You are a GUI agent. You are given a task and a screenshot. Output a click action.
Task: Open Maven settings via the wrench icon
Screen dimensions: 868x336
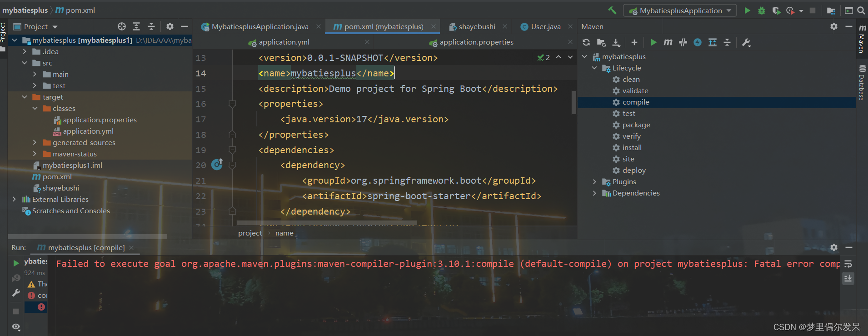pyautogui.click(x=746, y=42)
